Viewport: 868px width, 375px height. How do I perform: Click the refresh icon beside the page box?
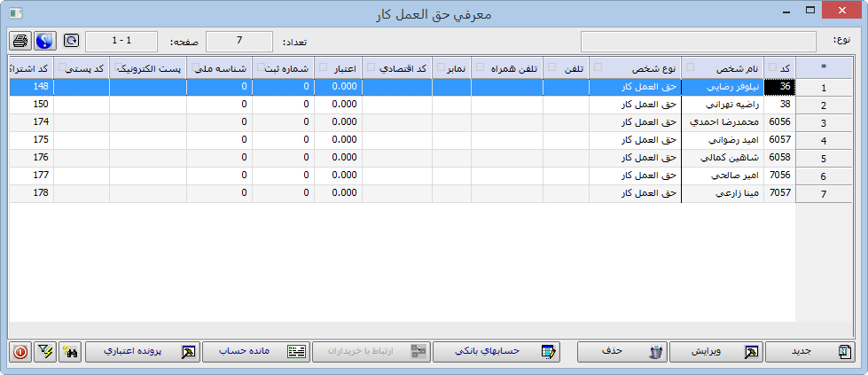tap(71, 41)
